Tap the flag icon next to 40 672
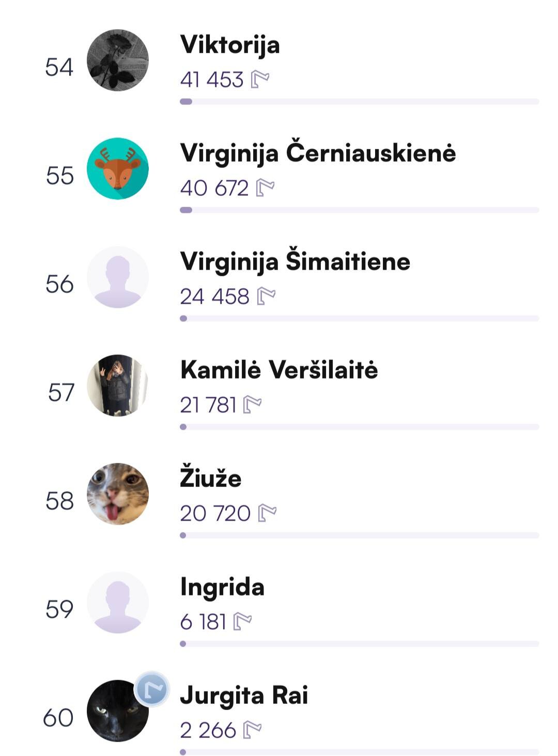 tap(265, 188)
